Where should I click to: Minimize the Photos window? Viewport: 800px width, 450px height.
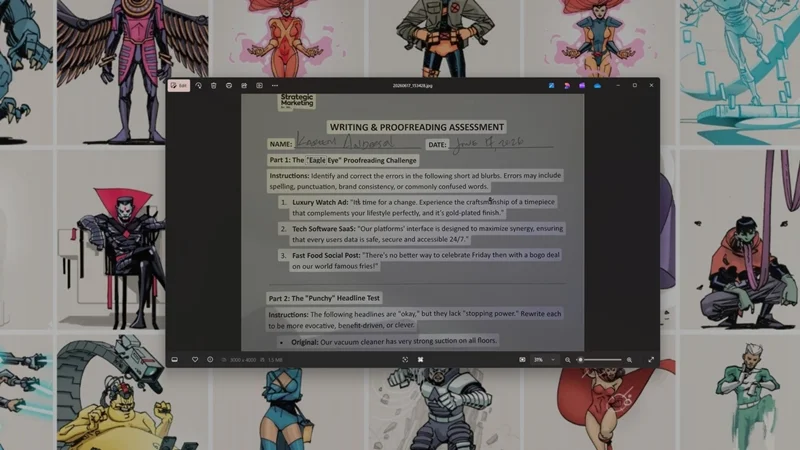(x=618, y=86)
